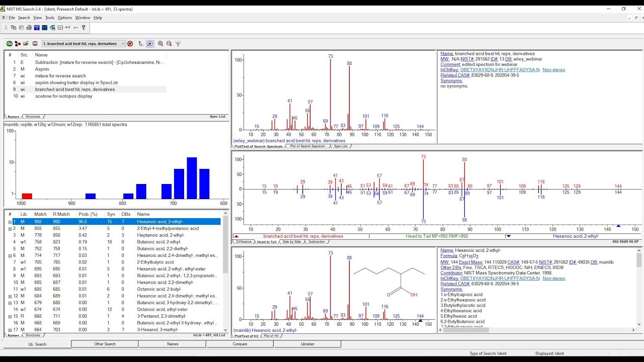The height and width of the screenshot is (362, 644).
Task: Expand hit 15 3-Pentanol, 2,3-dimethyl-
Action: coord(10,316)
